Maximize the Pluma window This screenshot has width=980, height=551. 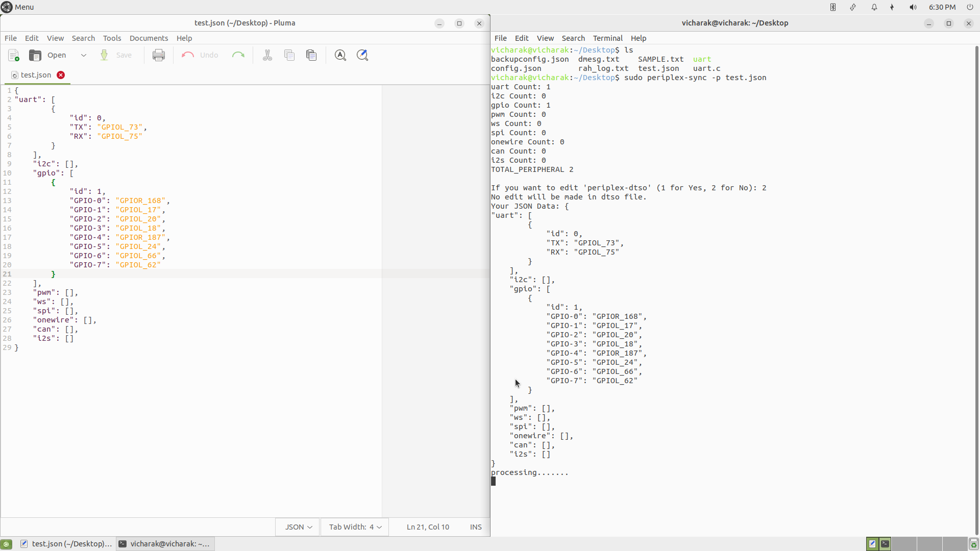[x=459, y=23]
